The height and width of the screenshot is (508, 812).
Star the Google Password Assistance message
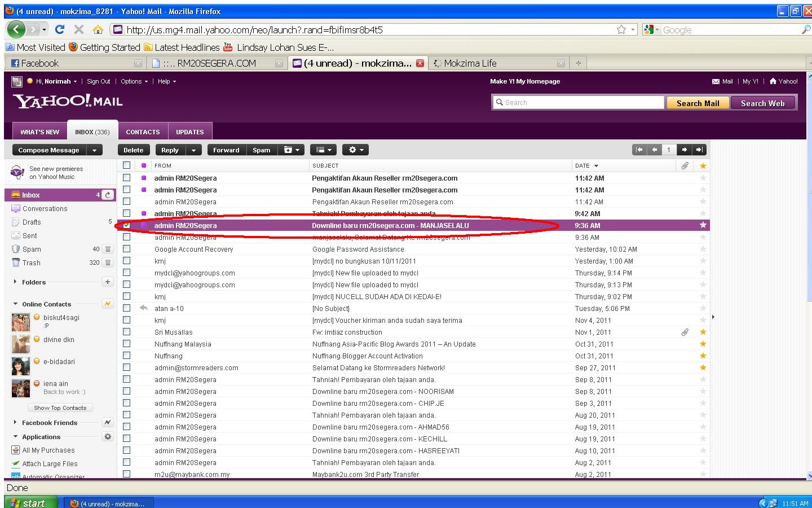703,249
